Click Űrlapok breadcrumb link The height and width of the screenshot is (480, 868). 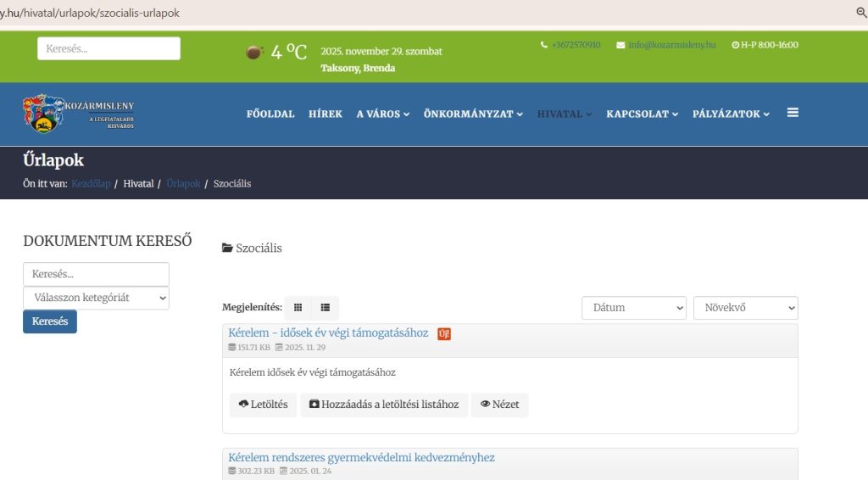point(183,184)
